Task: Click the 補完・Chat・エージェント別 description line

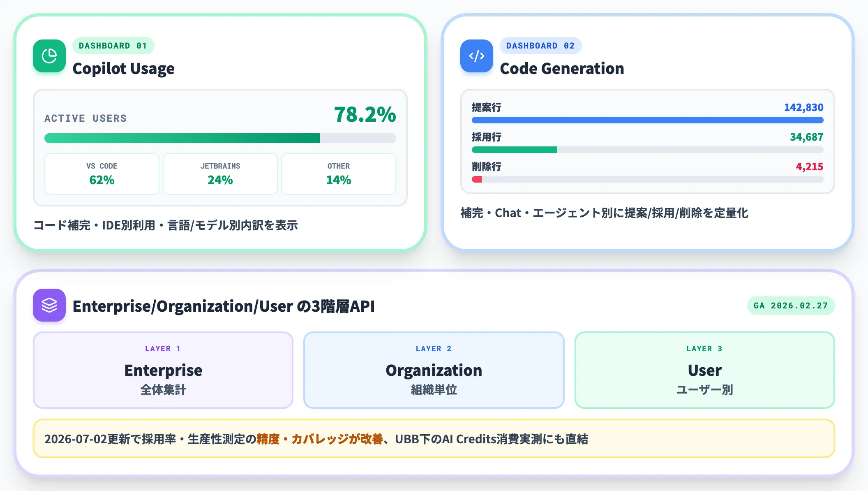Action: (x=604, y=213)
